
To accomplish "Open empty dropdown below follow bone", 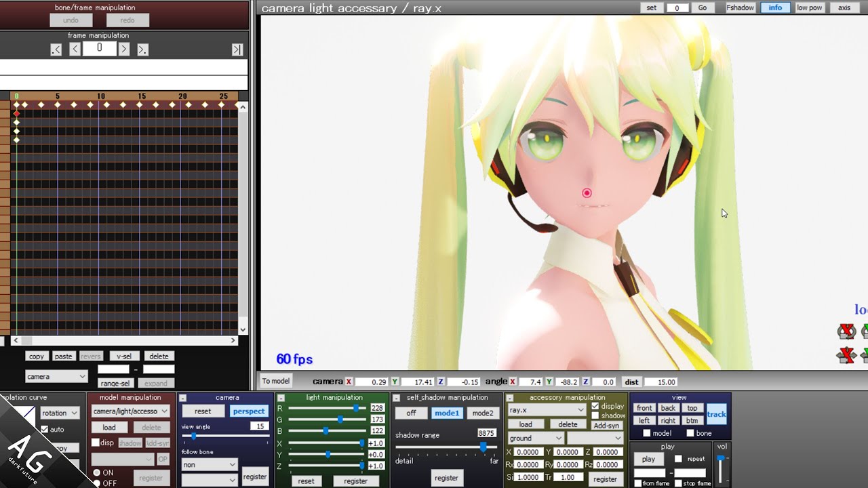I will pos(210,480).
